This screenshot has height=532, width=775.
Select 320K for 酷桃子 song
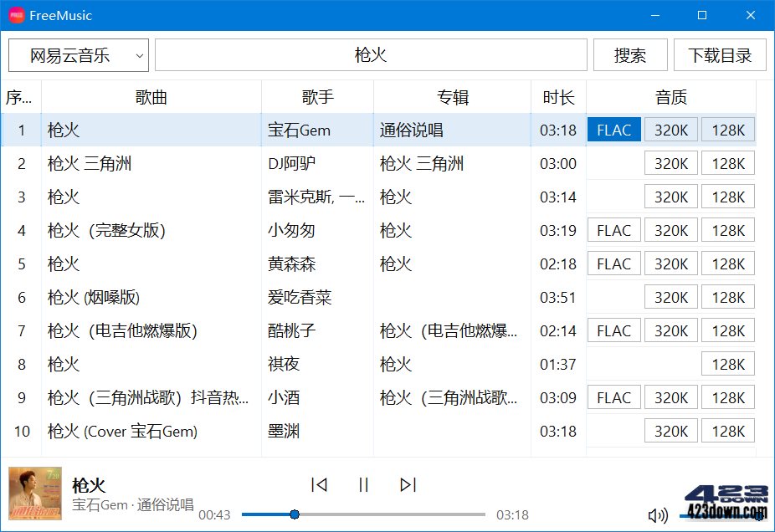tap(670, 330)
